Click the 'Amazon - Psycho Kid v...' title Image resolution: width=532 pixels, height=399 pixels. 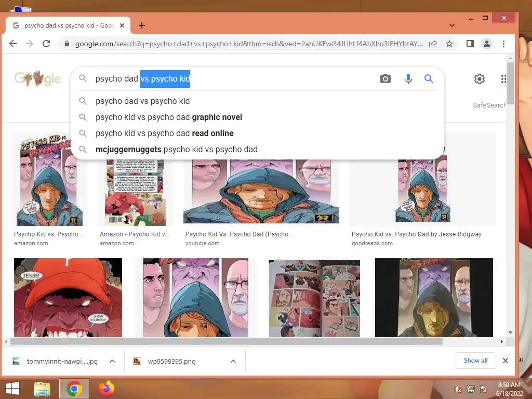click(x=135, y=234)
